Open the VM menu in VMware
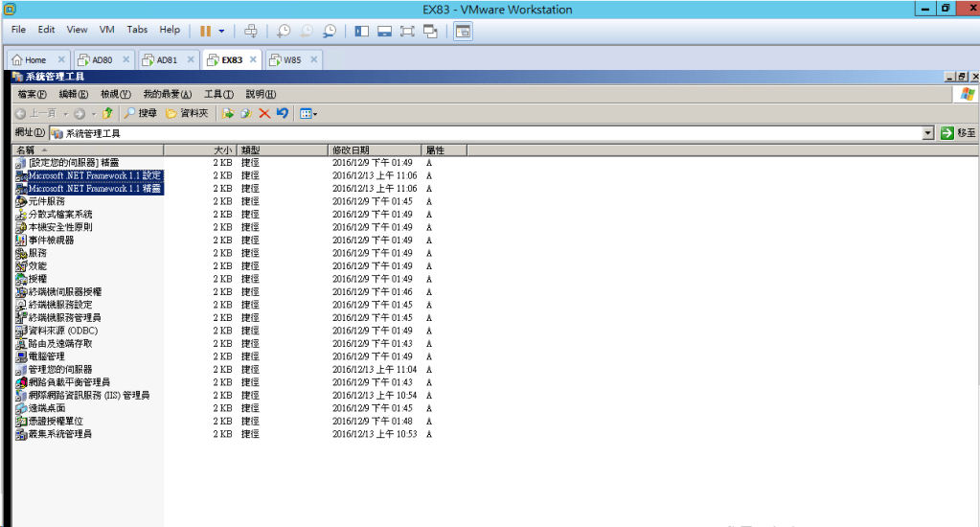The image size is (980, 527). click(106, 30)
